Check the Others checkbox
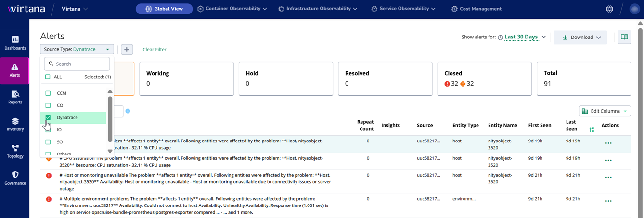644x218 pixels. click(x=48, y=154)
